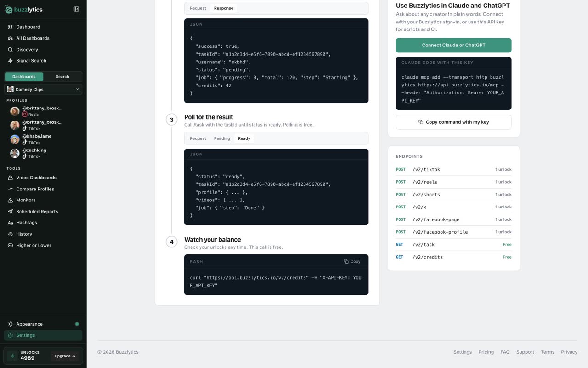Click Copy command with my key
Image resolution: width=588 pixels, height=368 pixels.
pos(453,122)
